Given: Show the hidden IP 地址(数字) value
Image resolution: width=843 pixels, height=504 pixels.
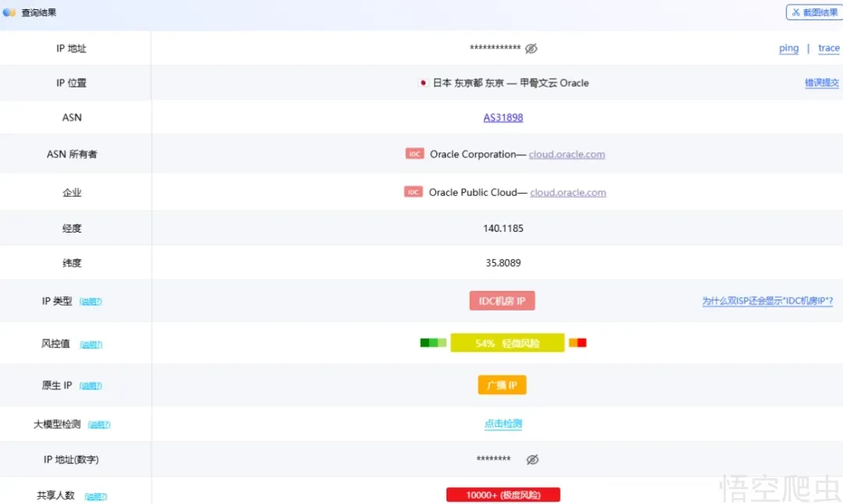Looking at the screenshot, I should [x=532, y=460].
